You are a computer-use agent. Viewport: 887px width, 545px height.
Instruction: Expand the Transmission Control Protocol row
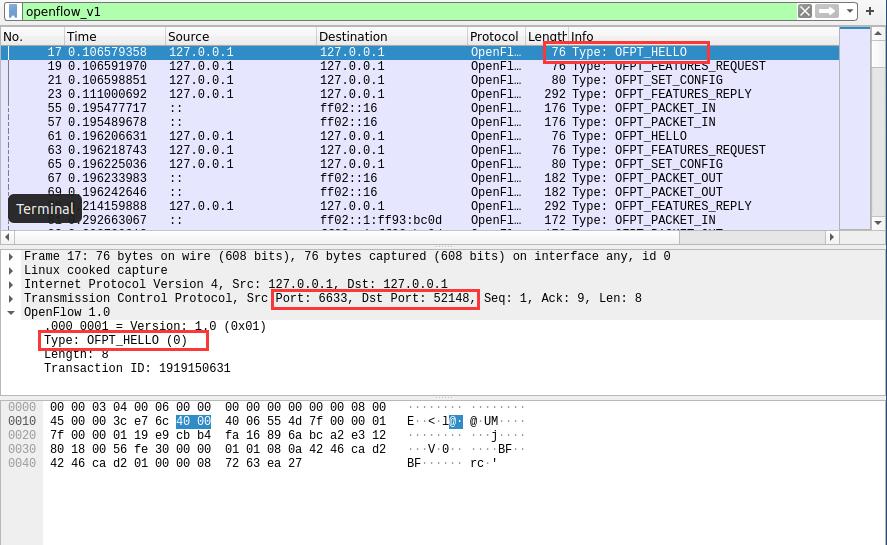[x=11, y=298]
